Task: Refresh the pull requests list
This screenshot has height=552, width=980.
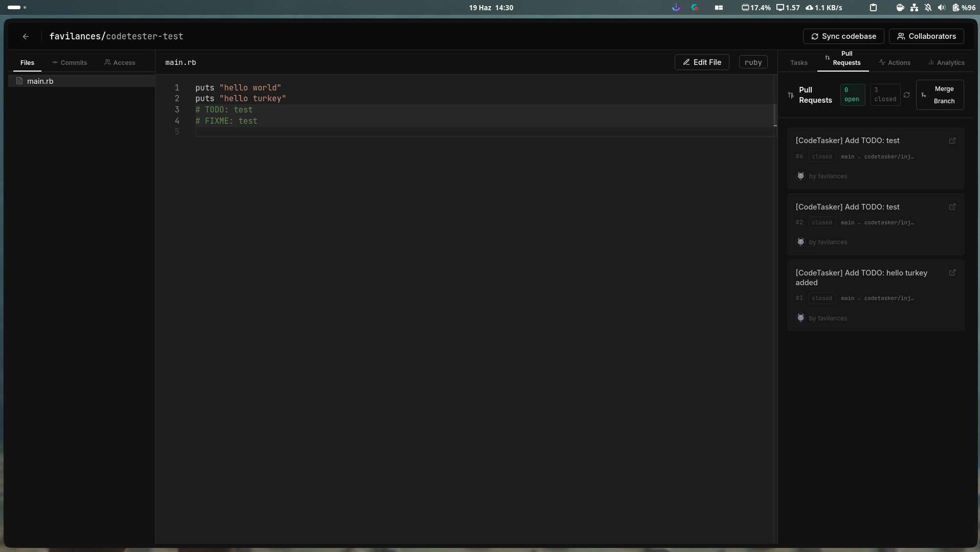Action: click(x=907, y=95)
